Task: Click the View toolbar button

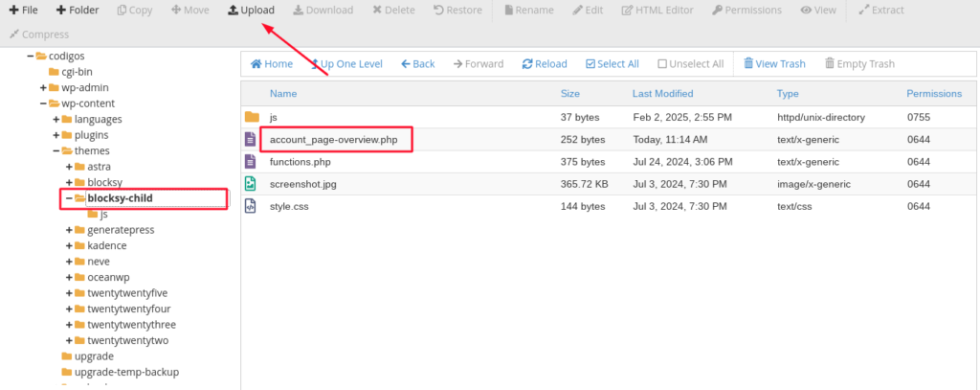Action: 818,10
